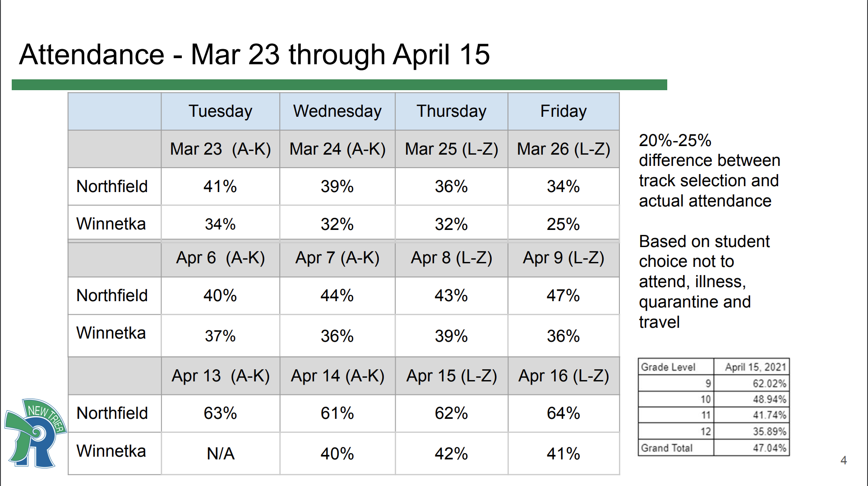
Task: Select the Wednesday column header
Action: (x=337, y=111)
